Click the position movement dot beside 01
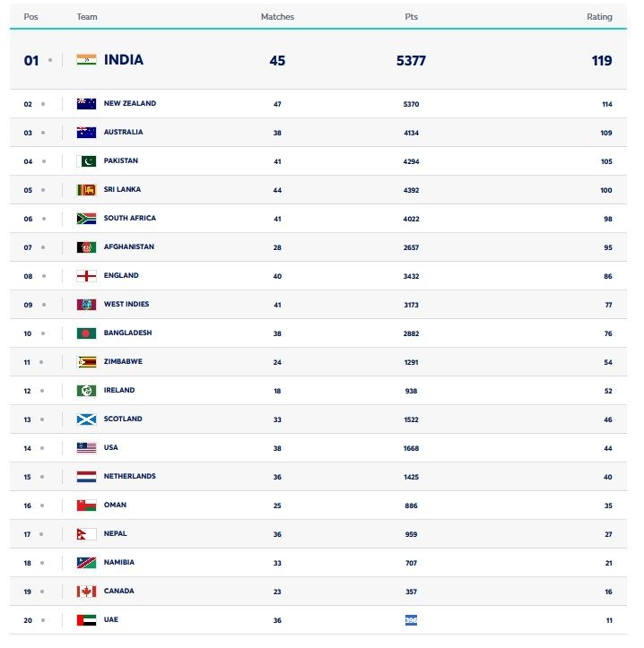The width and height of the screenshot is (644, 648). click(x=50, y=60)
